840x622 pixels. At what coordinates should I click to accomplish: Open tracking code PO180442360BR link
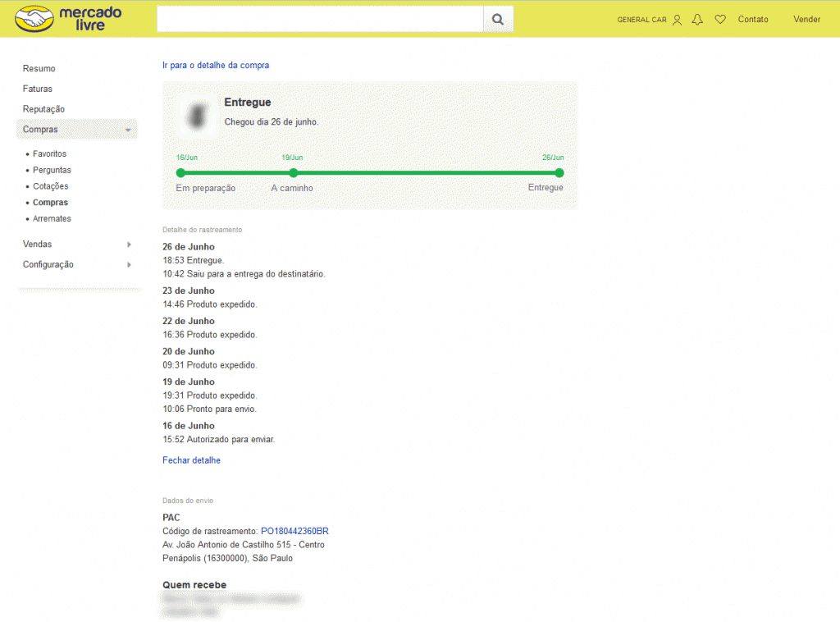coord(294,532)
